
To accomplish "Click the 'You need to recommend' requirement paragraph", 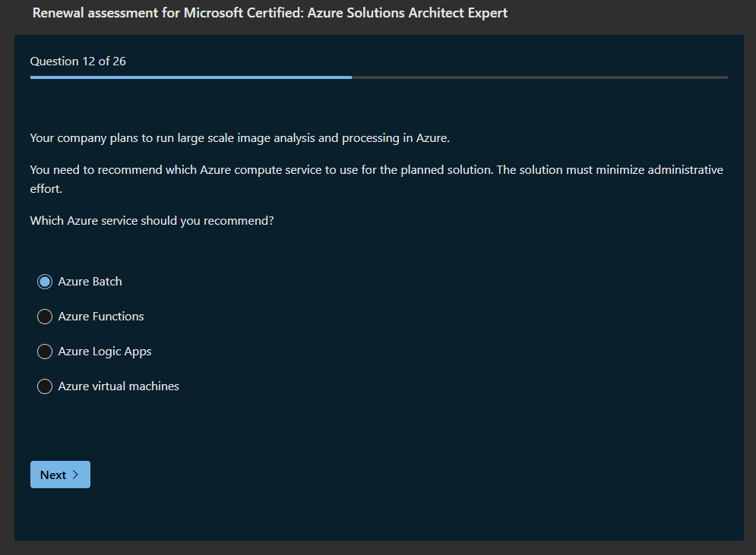I will [x=376, y=170].
